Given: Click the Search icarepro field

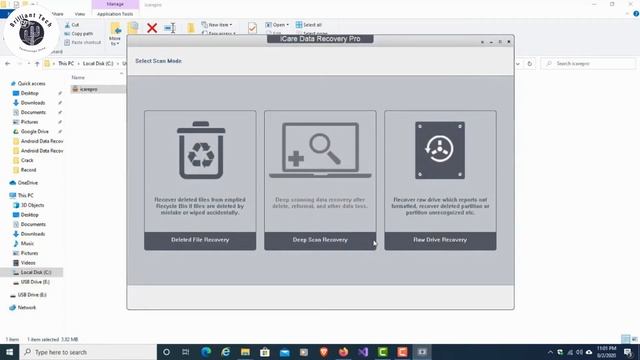Looking at the screenshot, I should tap(588, 64).
